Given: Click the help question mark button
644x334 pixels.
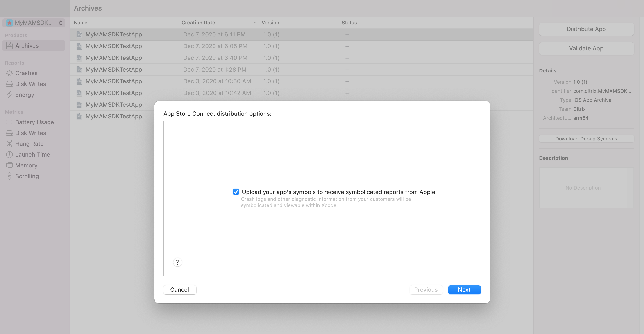Looking at the screenshot, I should (177, 262).
